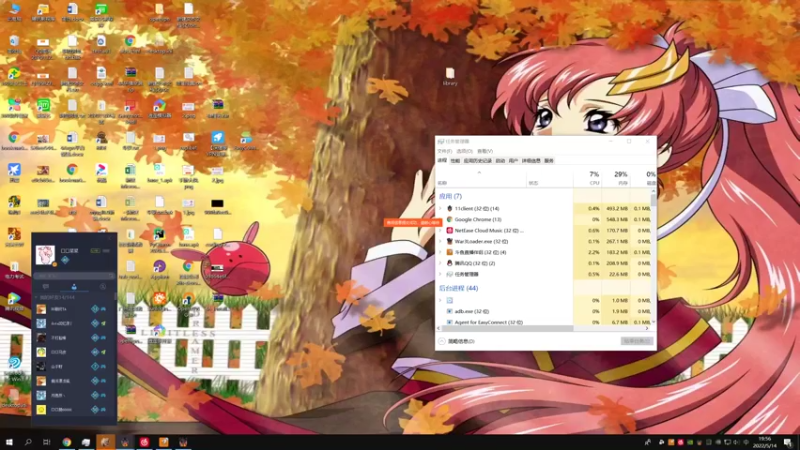Select the Google Chrome process icon
Screen dimensions: 800x450
tap(449, 219)
